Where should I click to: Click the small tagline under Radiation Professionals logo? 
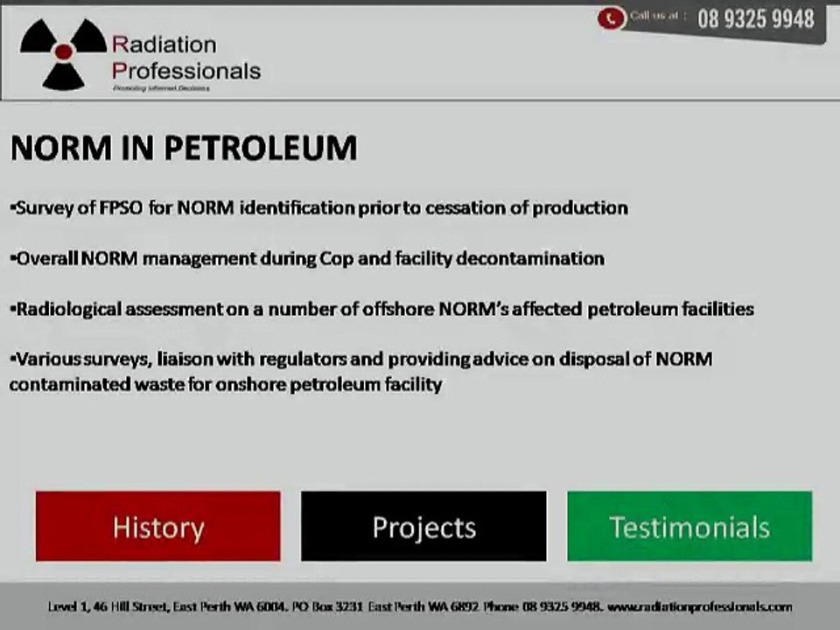click(161, 88)
